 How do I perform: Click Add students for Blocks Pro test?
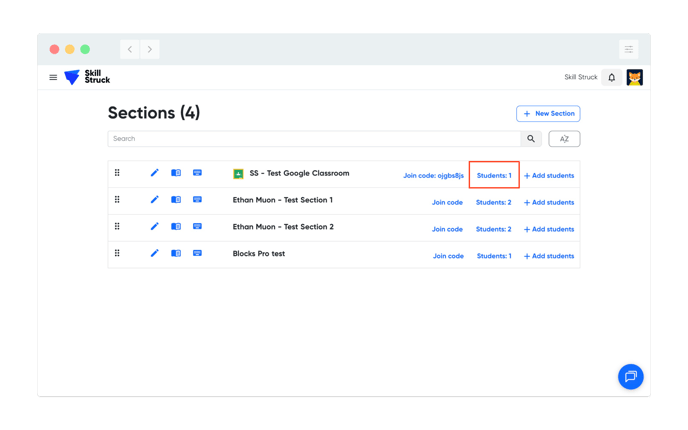click(x=549, y=256)
